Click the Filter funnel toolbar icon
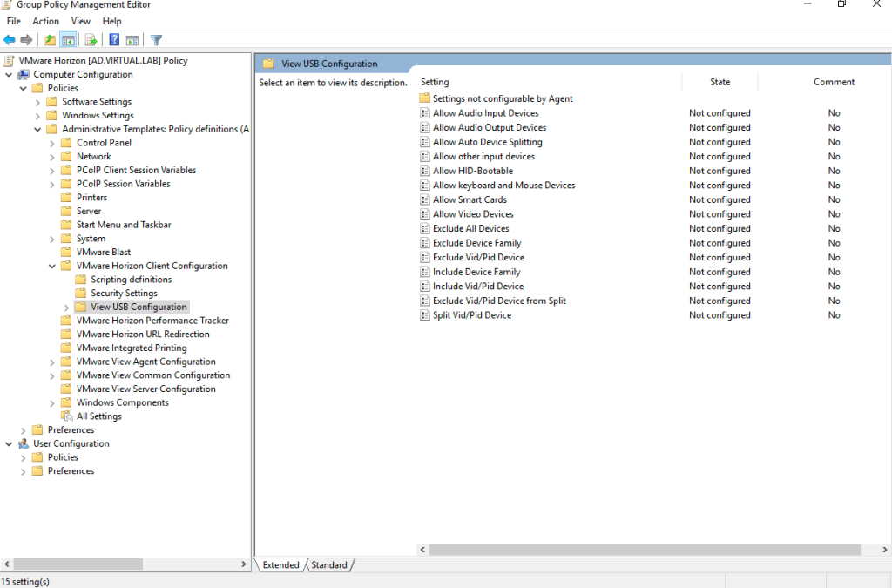 [x=156, y=40]
